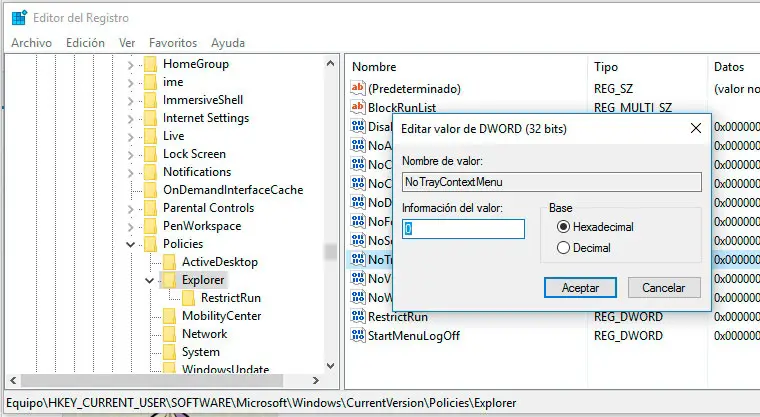Expand the ImmersiveShell tree node
The height and width of the screenshot is (417, 760).
(130, 100)
